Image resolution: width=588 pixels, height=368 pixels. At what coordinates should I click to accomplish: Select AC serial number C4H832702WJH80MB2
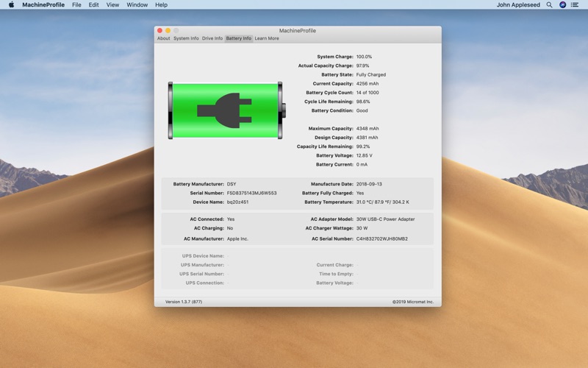381,238
